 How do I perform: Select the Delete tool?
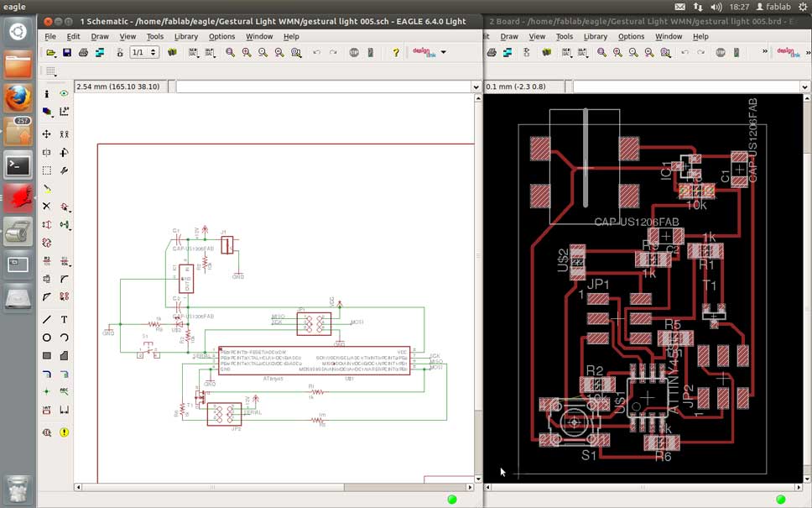(x=47, y=206)
